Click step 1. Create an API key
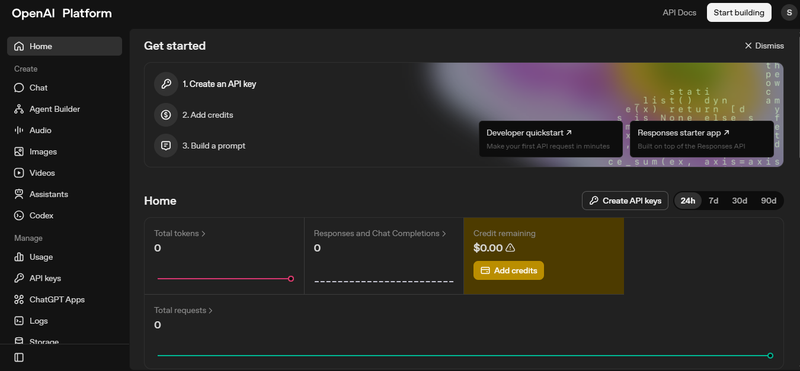This screenshot has width=800, height=371. 219,84
